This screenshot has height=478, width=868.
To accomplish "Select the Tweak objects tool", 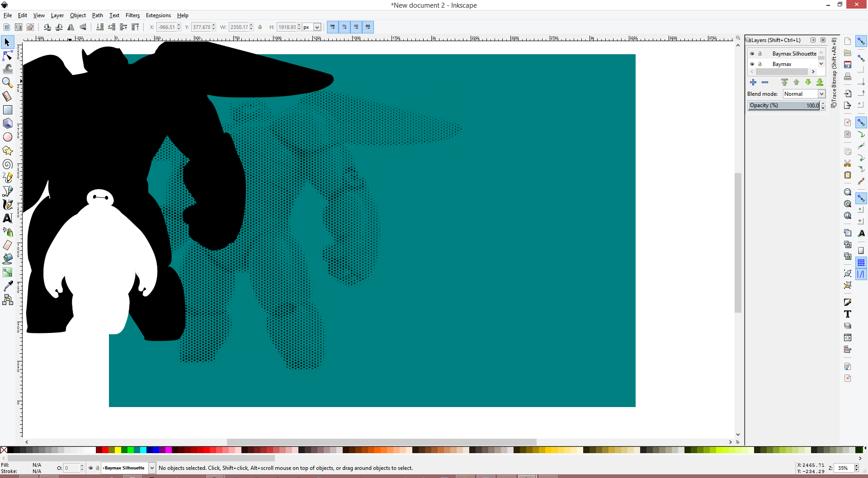I will (x=7, y=69).
